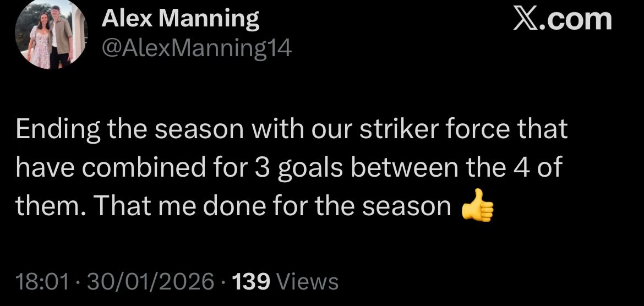Click the words between the 4 of
The image size is (644, 306).
[x=456, y=167]
